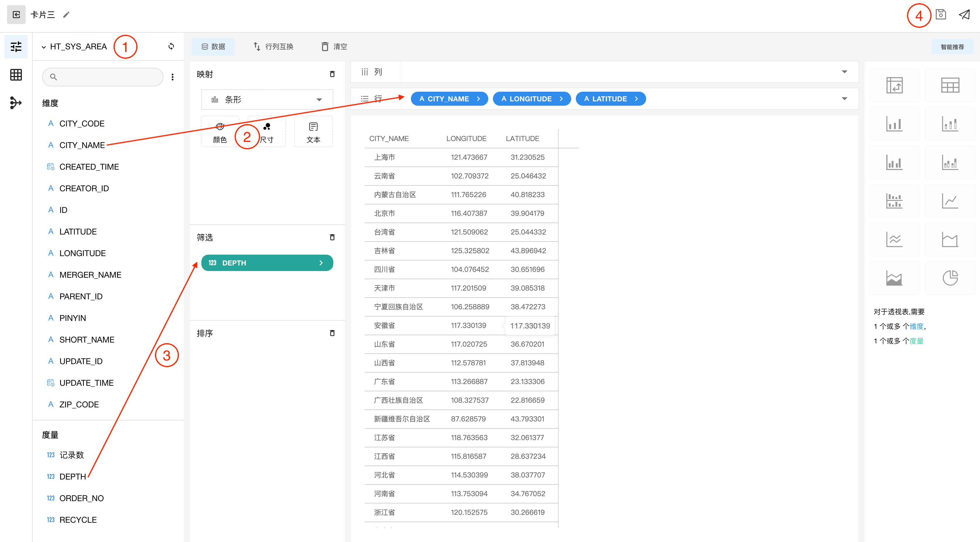Click the 颜色 color mapping box
The image size is (980, 542).
point(220,132)
